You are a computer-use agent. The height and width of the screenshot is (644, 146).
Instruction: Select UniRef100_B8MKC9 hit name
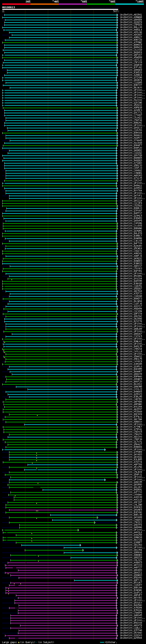pyautogui.click(x=131, y=45)
